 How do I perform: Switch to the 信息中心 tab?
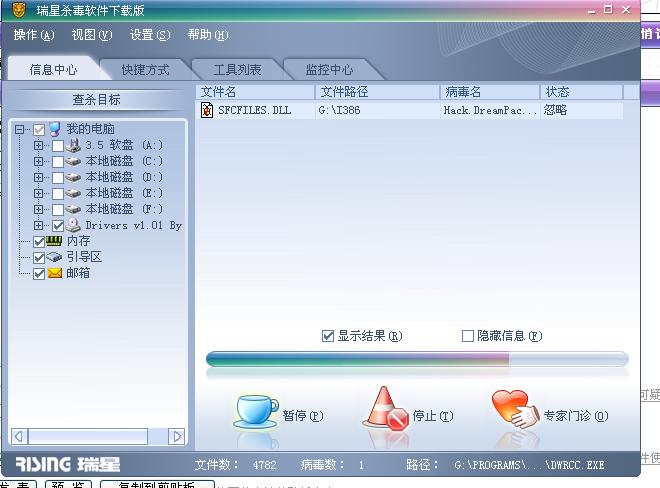53,69
